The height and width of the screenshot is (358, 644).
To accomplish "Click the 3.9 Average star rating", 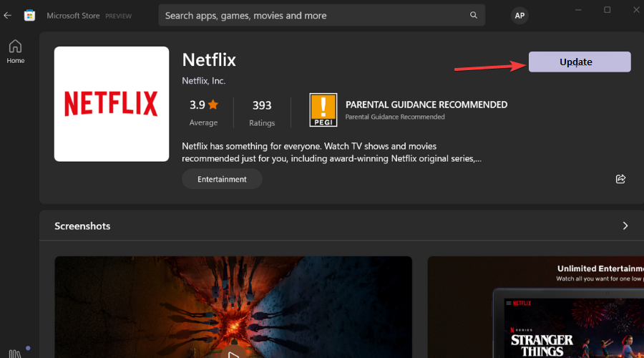I will 204,112.
